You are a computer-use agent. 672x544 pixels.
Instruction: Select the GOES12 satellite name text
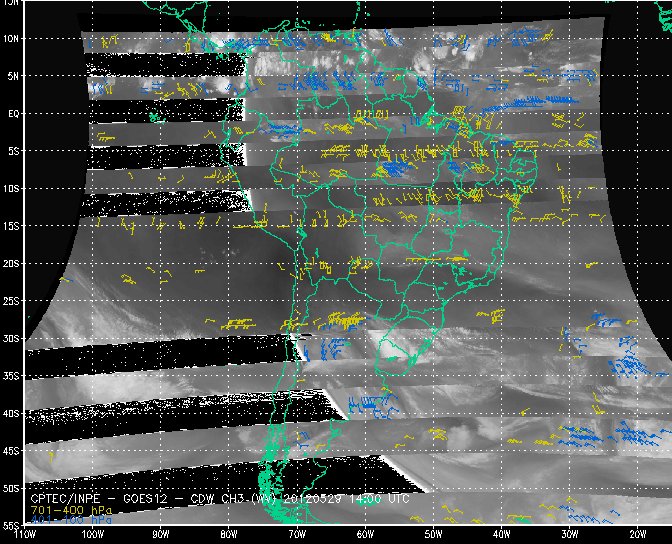[145, 499]
